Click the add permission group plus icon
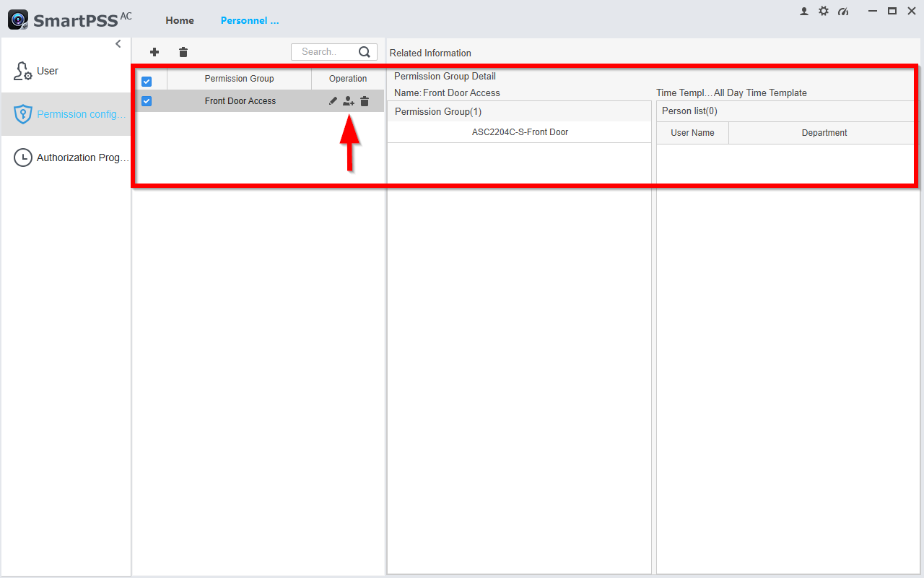The image size is (924, 578). [154, 52]
